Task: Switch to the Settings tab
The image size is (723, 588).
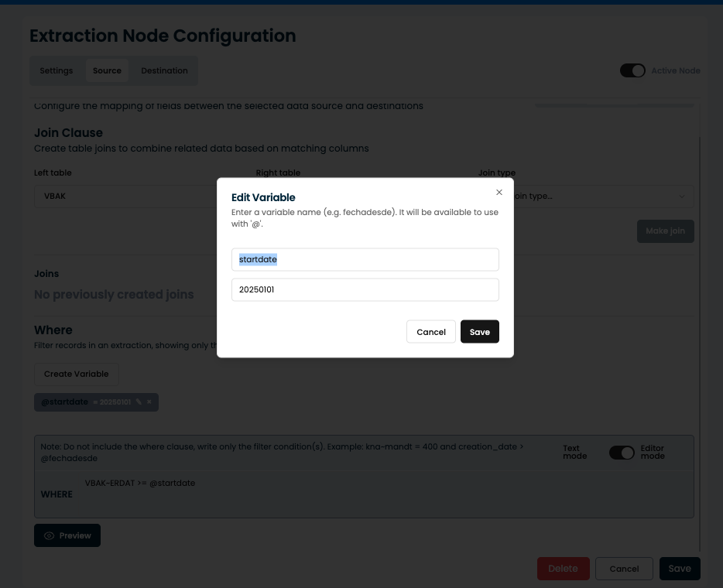Action: click(57, 70)
